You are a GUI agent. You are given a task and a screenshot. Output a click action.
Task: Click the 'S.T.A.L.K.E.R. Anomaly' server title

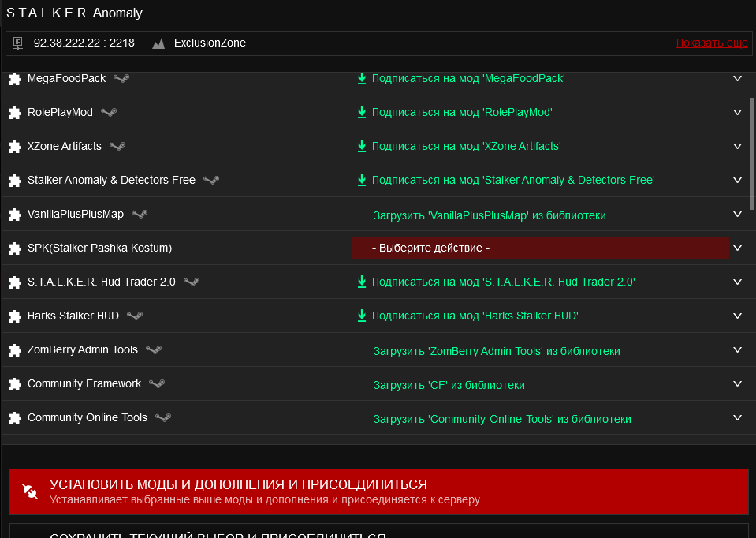click(x=74, y=13)
